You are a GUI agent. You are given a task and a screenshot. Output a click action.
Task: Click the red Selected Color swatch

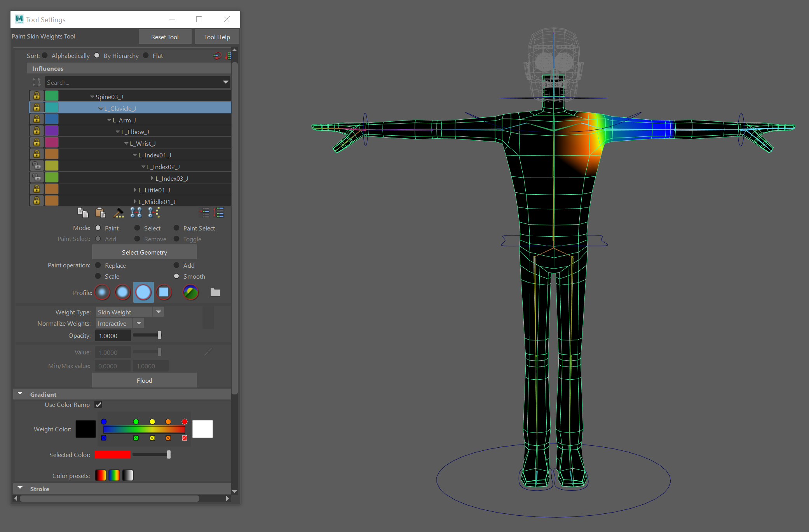pos(112,455)
